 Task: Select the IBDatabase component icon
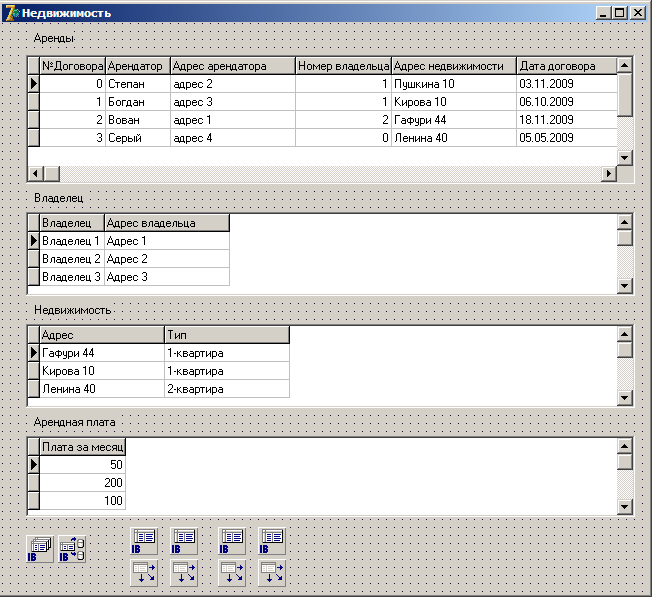[40, 549]
